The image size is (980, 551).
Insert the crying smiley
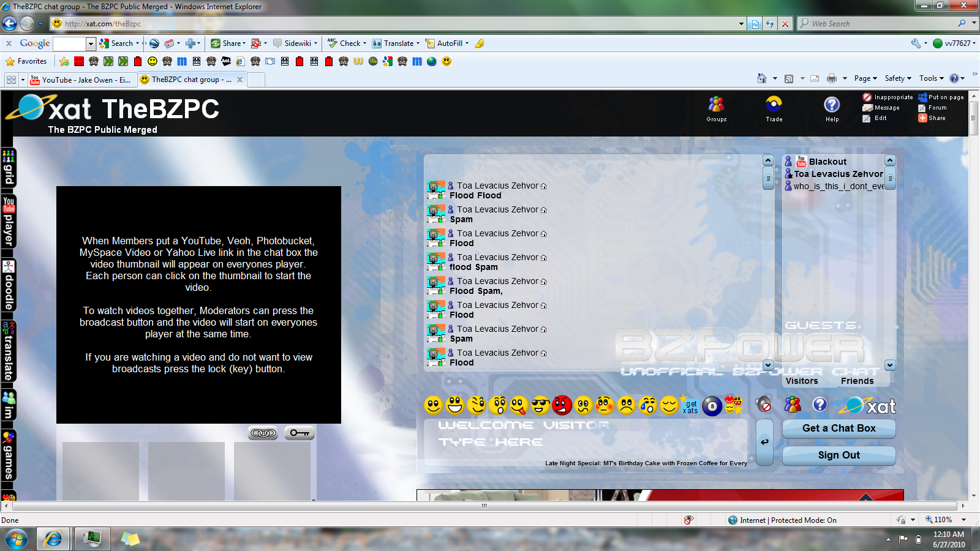click(x=647, y=405)
